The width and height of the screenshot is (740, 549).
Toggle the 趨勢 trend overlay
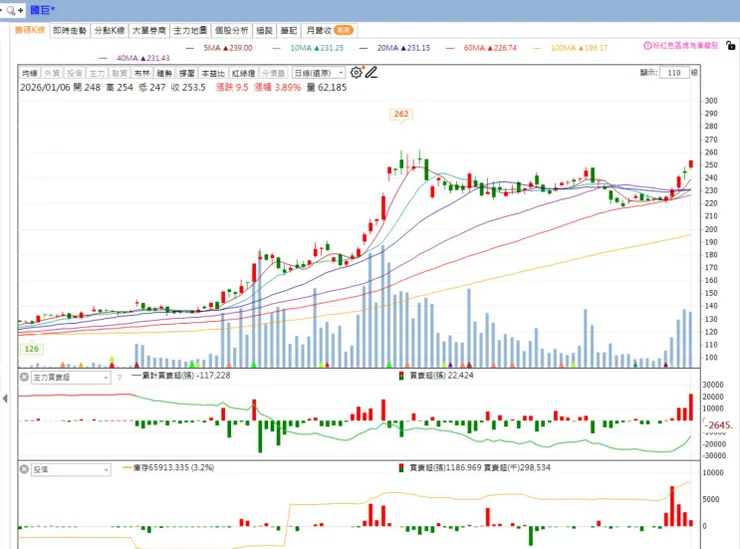point(164,73)
